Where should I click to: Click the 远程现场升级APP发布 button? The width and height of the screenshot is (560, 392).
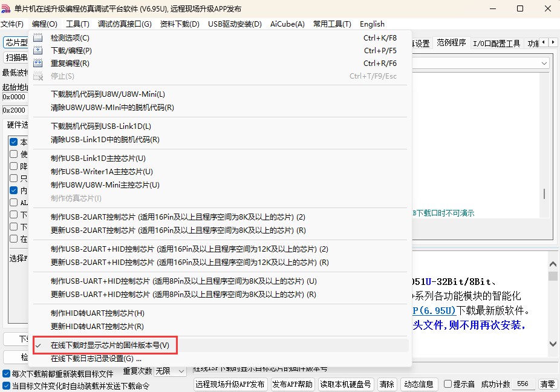point(230,384)
